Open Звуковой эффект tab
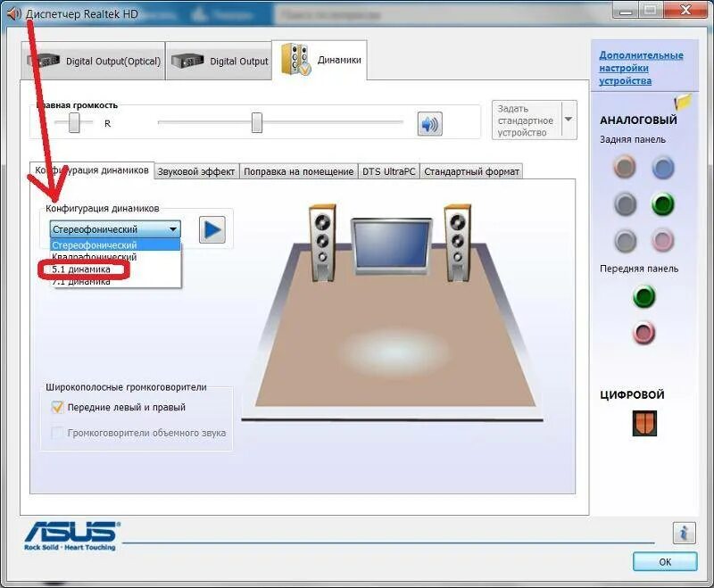This screenshot has height=588, width=714. tap(196, 171)
